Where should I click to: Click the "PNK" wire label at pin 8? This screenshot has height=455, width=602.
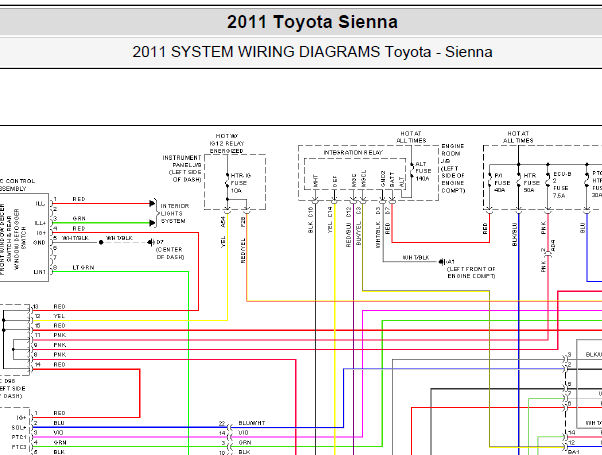coord(60,354)
